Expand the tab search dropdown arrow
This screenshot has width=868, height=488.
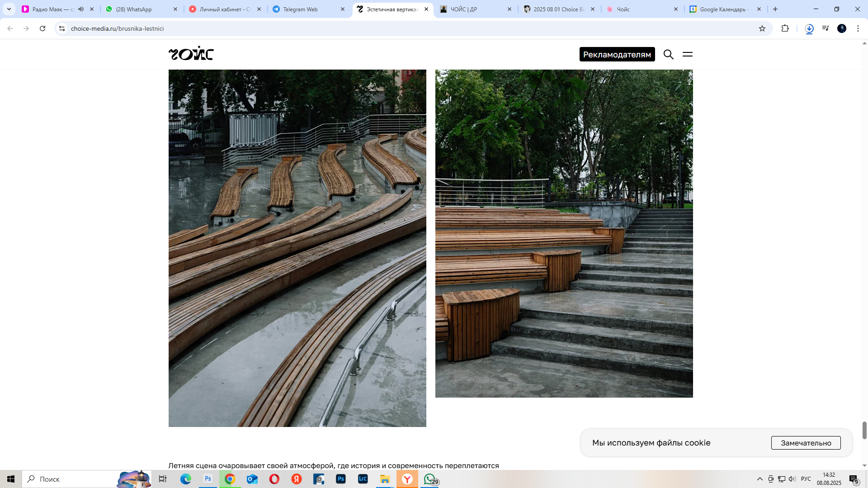click(9, 9)
